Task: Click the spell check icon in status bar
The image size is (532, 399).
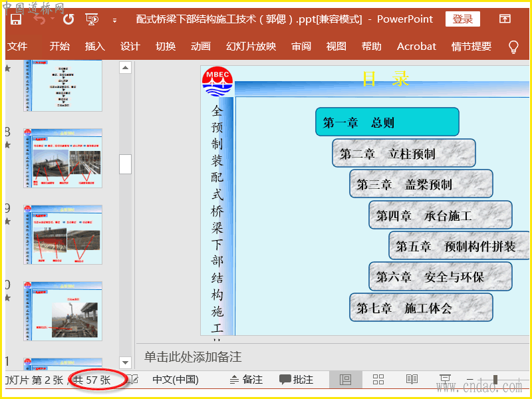Action: click(x=132, y=379)
